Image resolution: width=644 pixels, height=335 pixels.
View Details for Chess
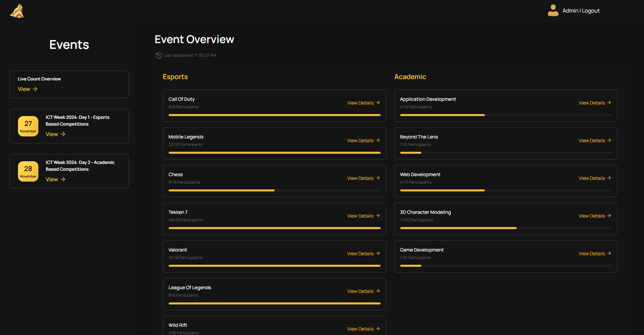pyautogui.click(x=363, y=178)
